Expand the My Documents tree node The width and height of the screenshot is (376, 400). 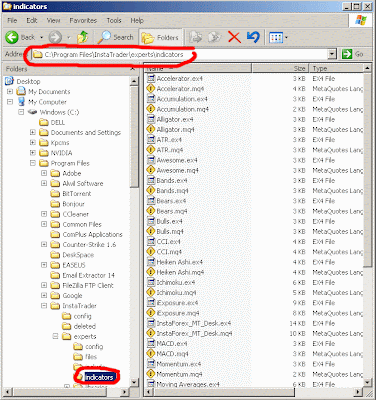click(x=10, y=91)
